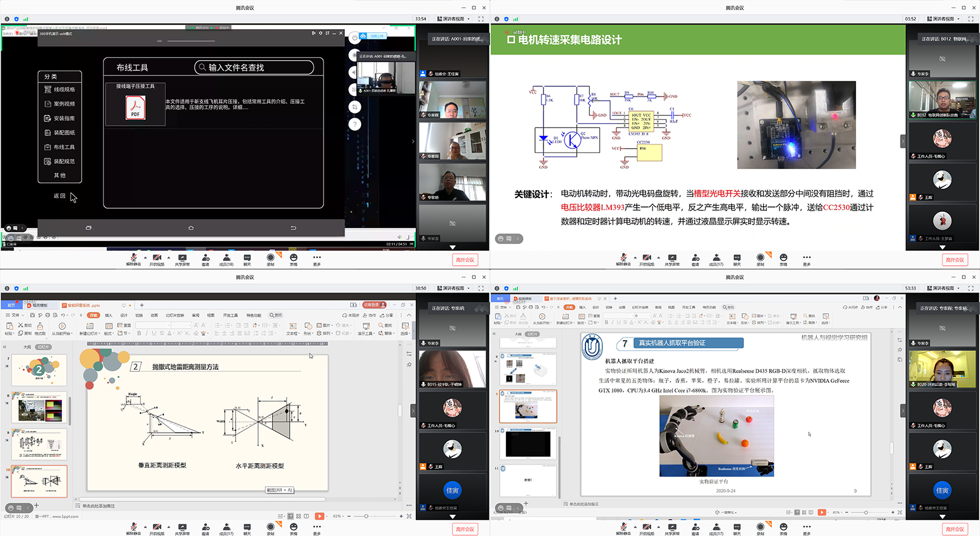Image resolution: width=980 pixels, height=536 pixels.
Task: Click the question mark help icon
Action: click(x=355, y=124)
